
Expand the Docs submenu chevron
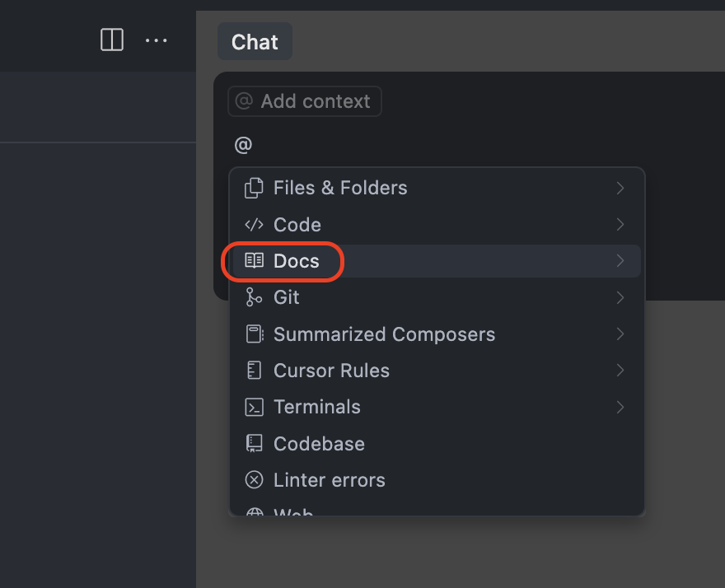(620, 261)
